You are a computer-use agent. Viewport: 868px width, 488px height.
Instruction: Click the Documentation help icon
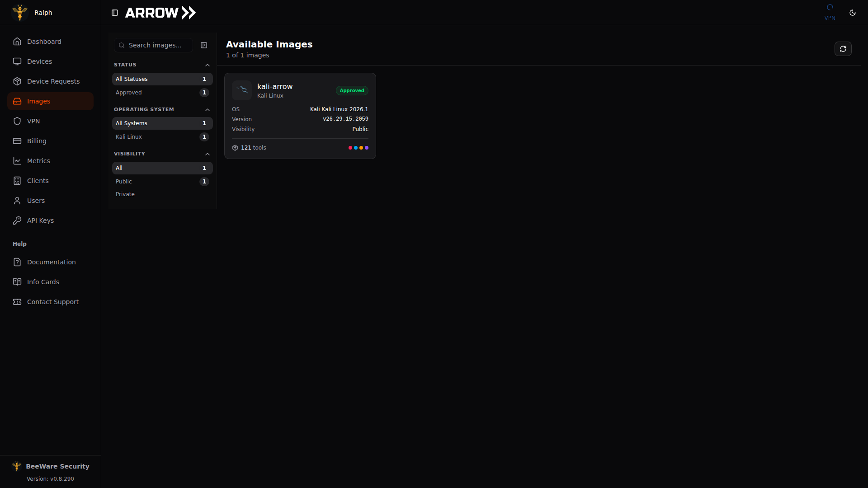pyautogui.click(x=17, y=262)
